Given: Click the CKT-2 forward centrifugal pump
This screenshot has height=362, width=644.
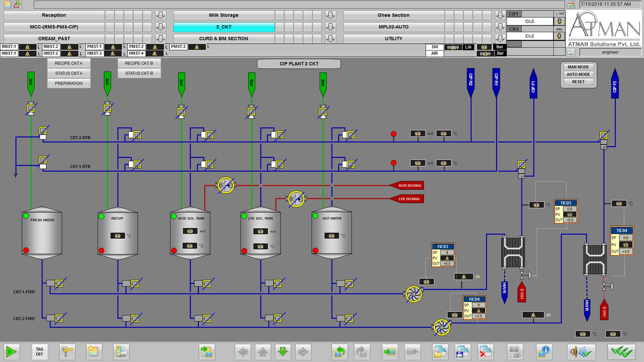Looking at the screenshot, I should (x=442, y=328).
